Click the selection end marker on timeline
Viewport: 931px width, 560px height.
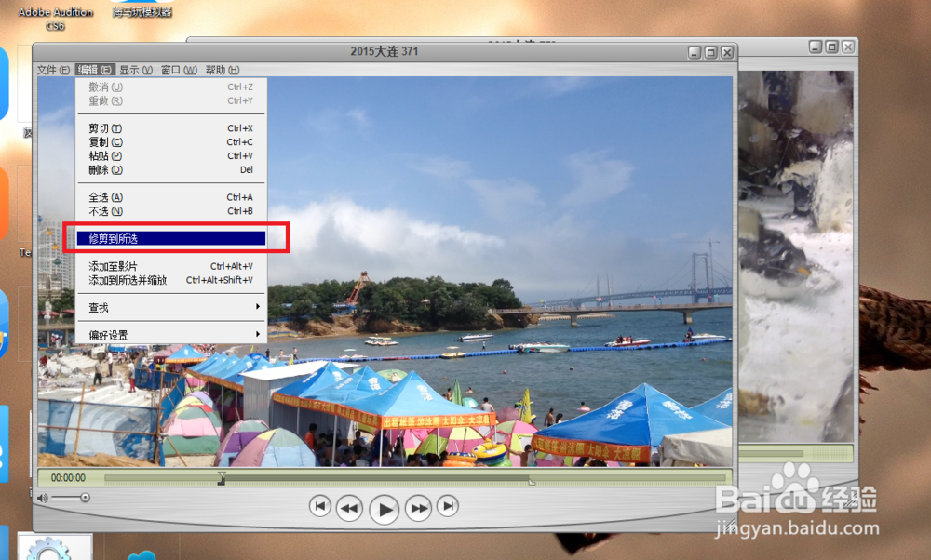532,482
